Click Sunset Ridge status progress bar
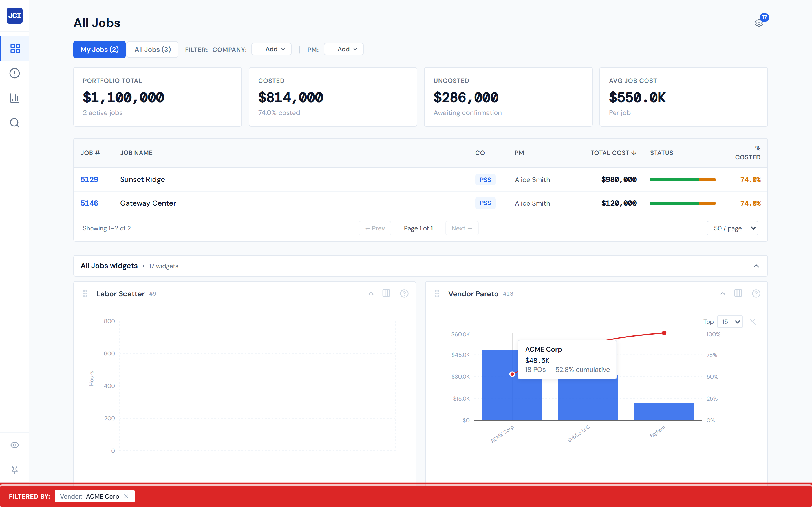 click(683, 180)
